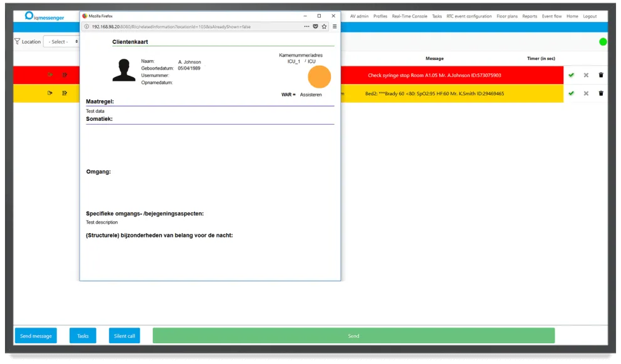Screen dimensions: 621x364
Task: Click the Mozilla Firefox window title
Action: (x=101, y=16)
